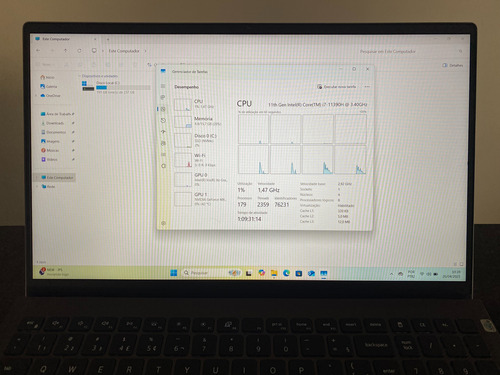Image resolution: width=500 pixels, height=375 pixels.
Task: Select Memória in the performance list
Action: coord(200,121)
